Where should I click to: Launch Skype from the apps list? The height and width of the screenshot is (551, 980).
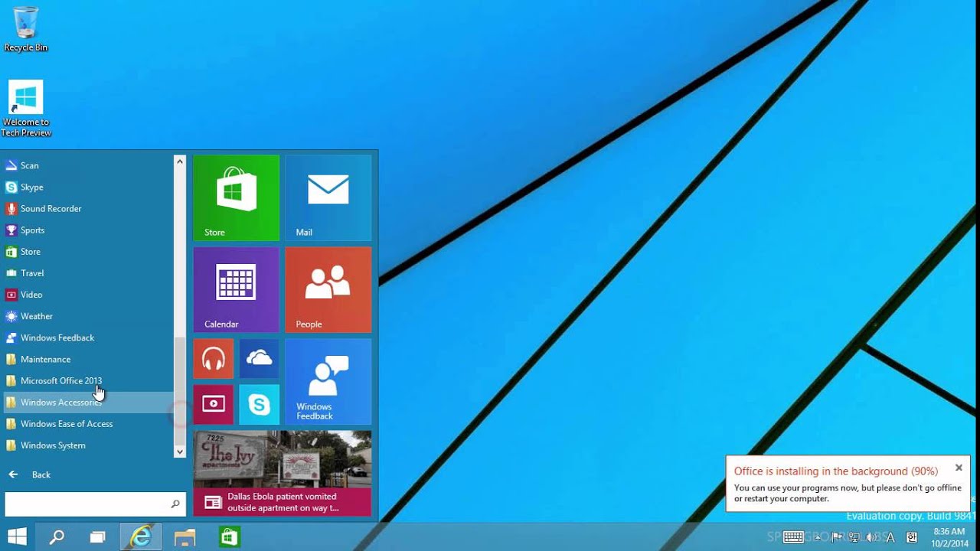click(x=87, y=187)
